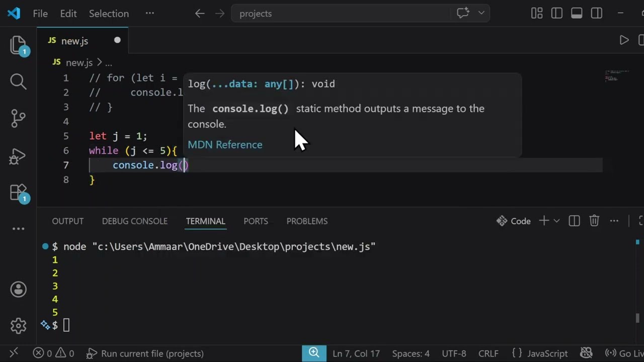This screenshot has width=644, height=362.
Task: Click Run current file (projects) status item
Action: [145, 353]
